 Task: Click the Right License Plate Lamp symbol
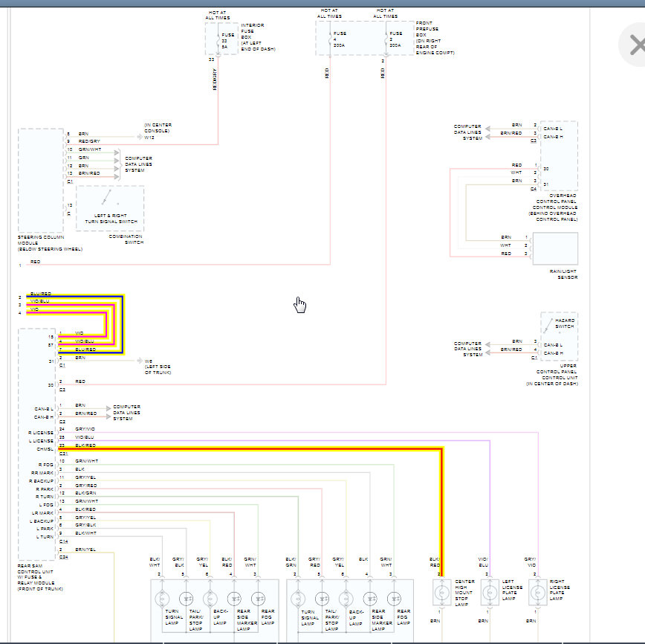pyautogui.click(x=537, y=593)
